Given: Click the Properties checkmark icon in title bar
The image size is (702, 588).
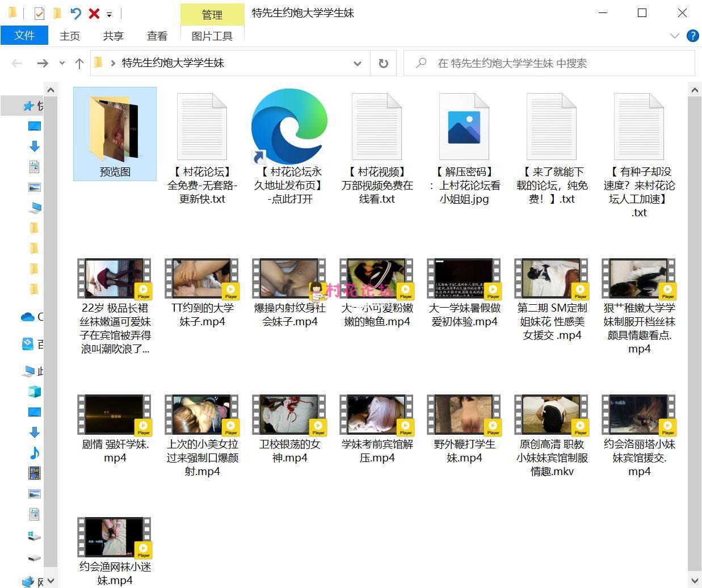Looking at the screenshot, I should (39, 13).
